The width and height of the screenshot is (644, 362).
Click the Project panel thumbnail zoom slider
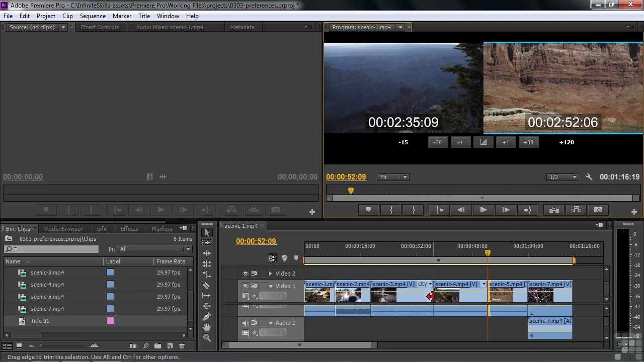coord(62,346)
